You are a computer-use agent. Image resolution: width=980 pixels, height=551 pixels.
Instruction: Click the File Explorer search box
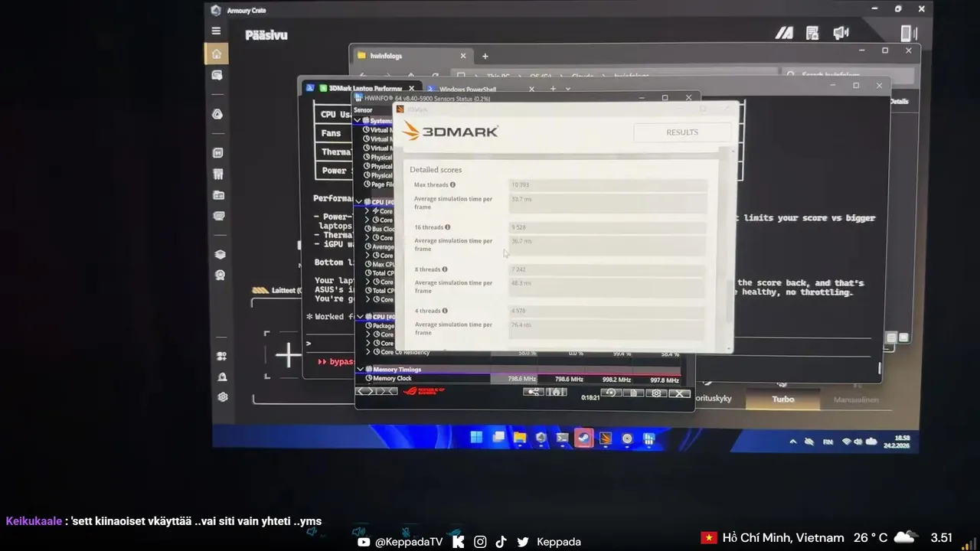tap(848, 75)
